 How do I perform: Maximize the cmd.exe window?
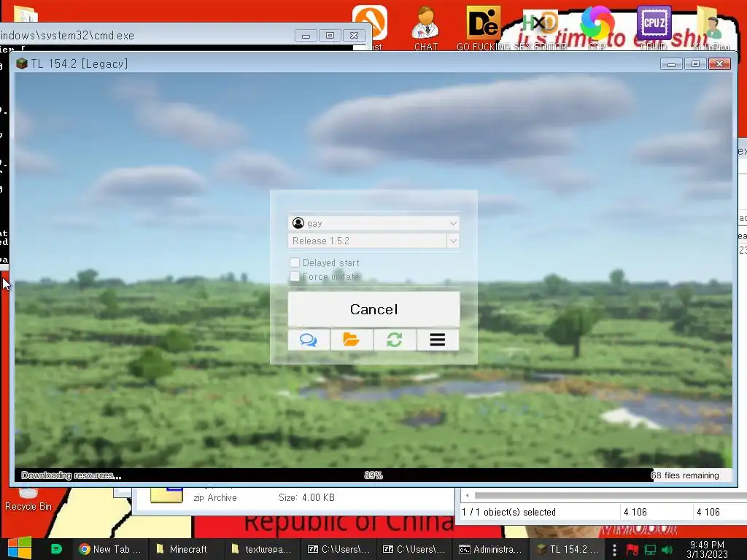pos(330,36)
